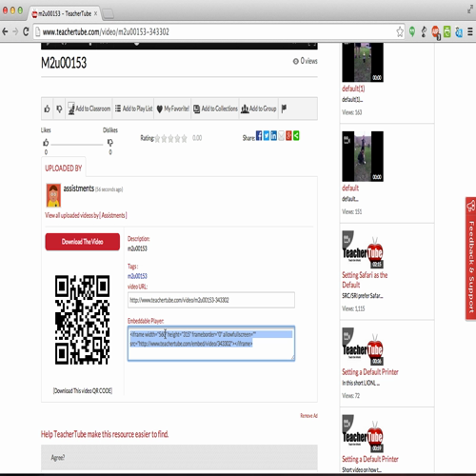Click default(1) title link

353,89
